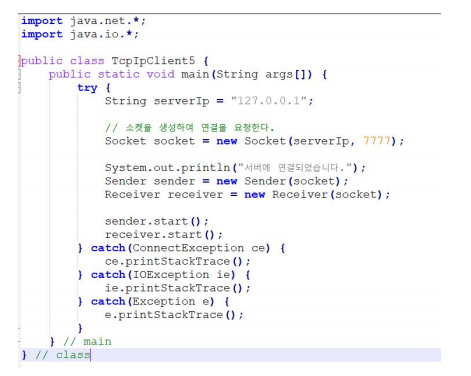Click the 'receiver.start();' statement
Image resolution: width=471 pixels, height=376 pixels.
coord(164,235)
